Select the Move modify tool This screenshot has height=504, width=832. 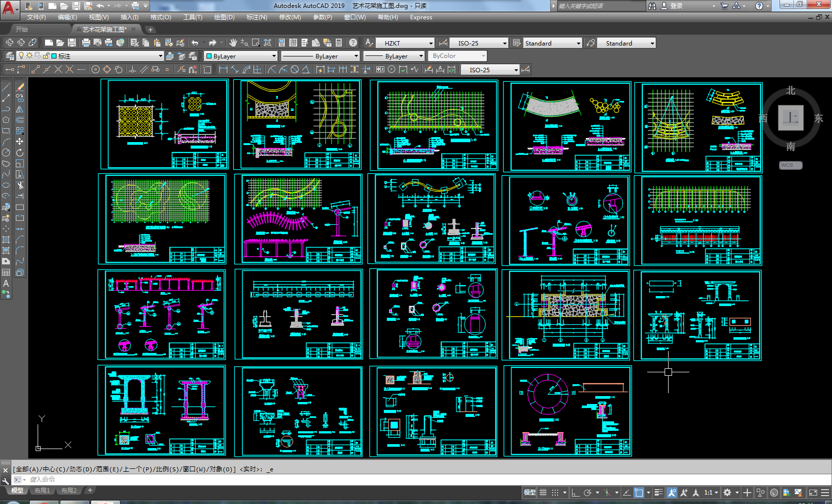coord(20,142)
